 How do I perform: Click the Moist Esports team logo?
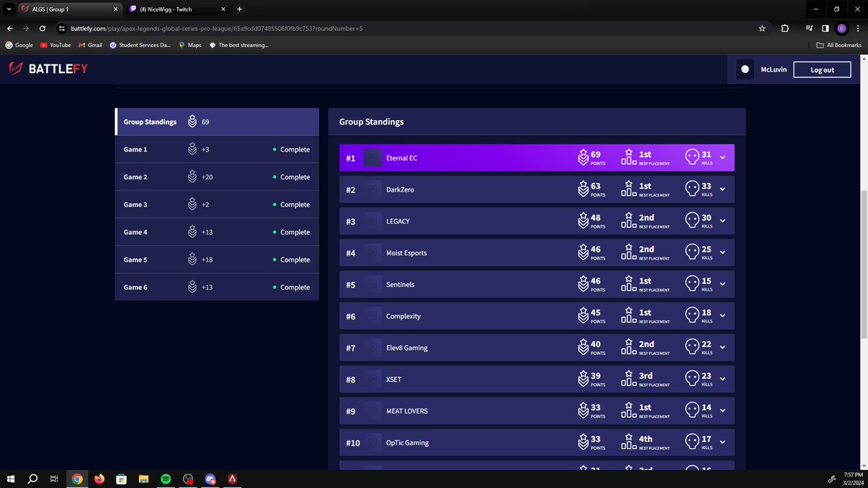point(373,253)
